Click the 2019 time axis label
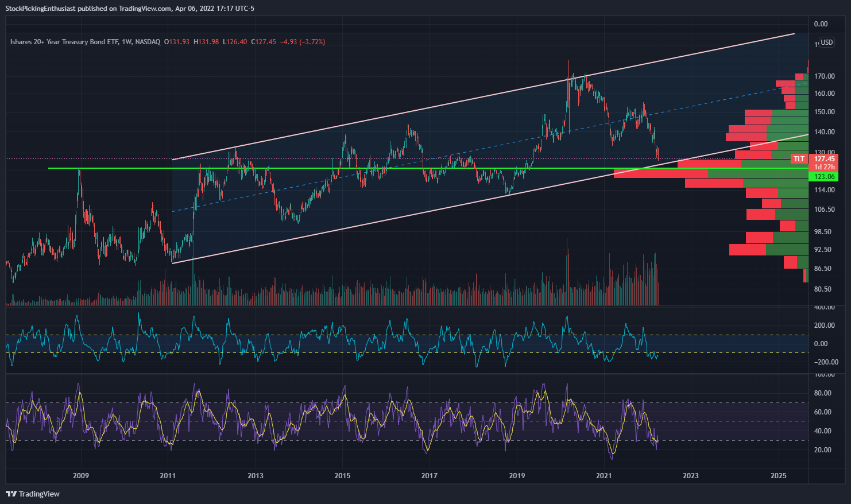The width and height of the screenshot is (851, 504). point(517,475)
